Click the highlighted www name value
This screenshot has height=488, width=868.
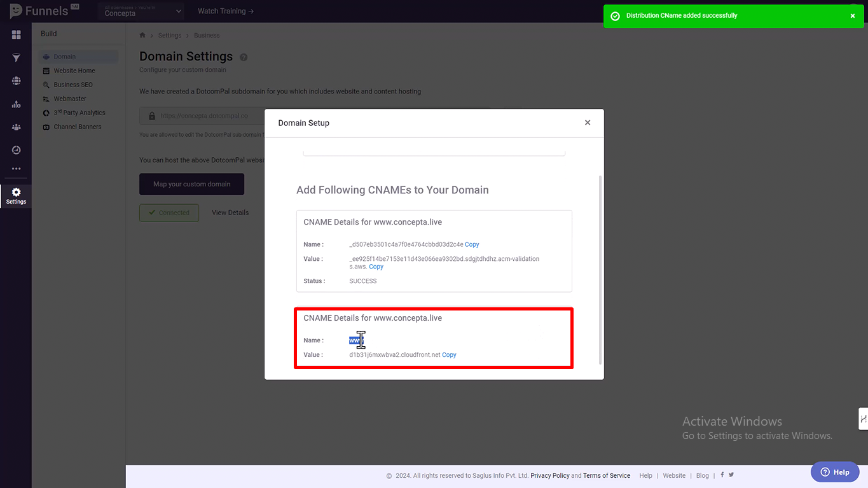356,340
